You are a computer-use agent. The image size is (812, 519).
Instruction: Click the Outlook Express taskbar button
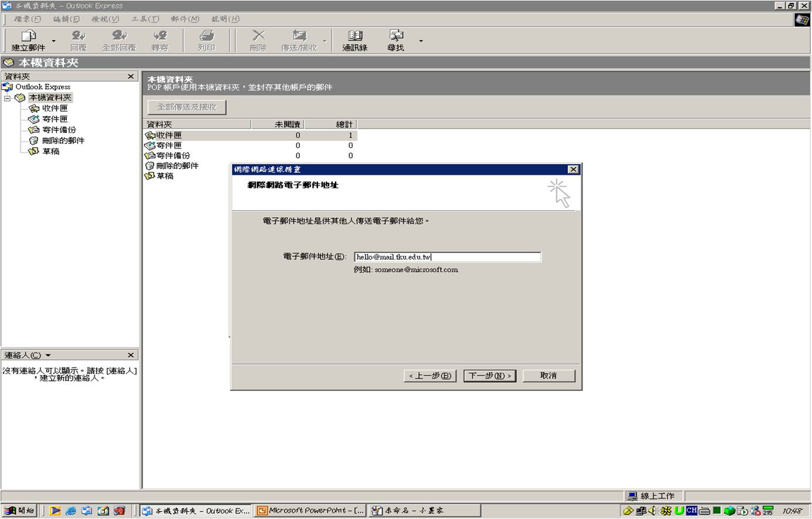pyautogui.click(x=197, y=511)
